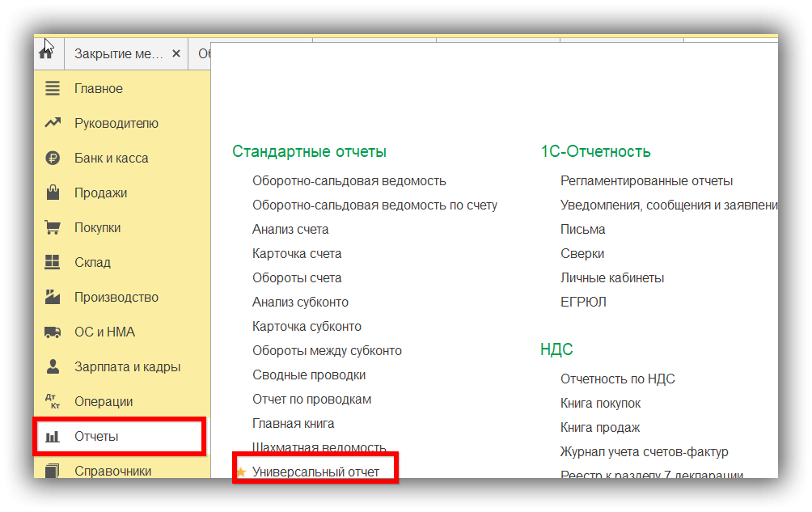Open the ЕГРЮЛ link
This screenshot has width=812, height=512.
pyautogui.click(x=583, y=302)
